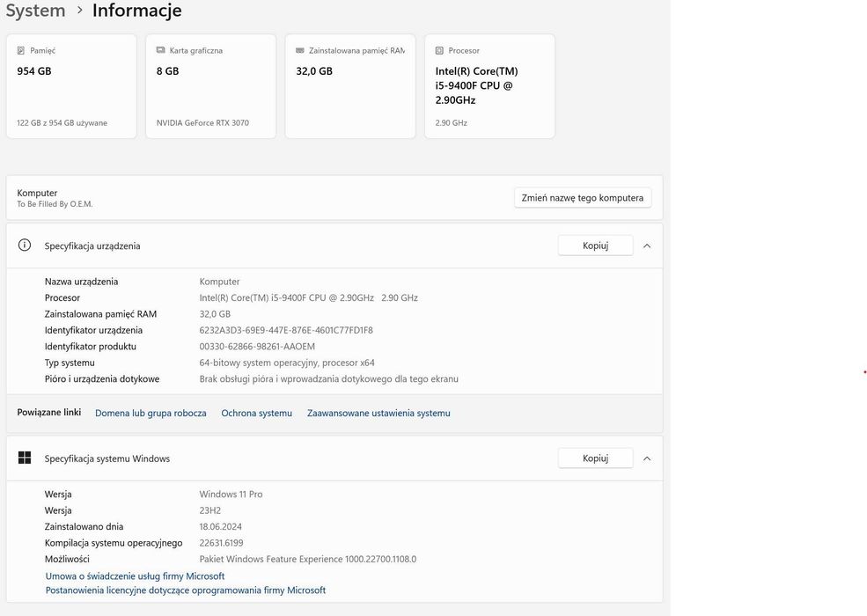Go back to System in the breadcrumb
Screen dimensions: 867x616
point(35,10)
